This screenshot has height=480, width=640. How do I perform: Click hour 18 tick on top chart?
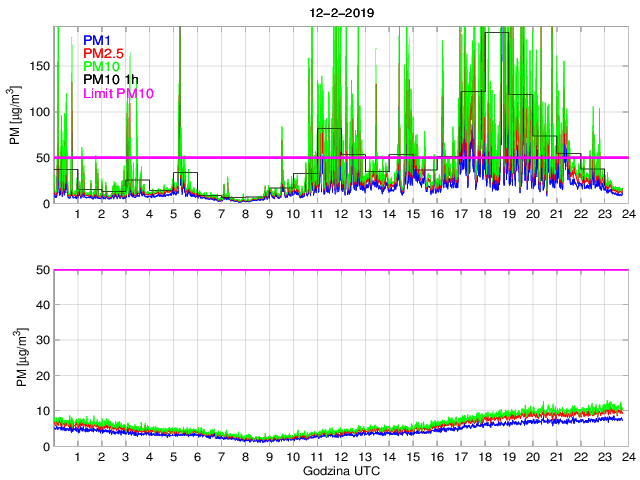pos(484,215)
